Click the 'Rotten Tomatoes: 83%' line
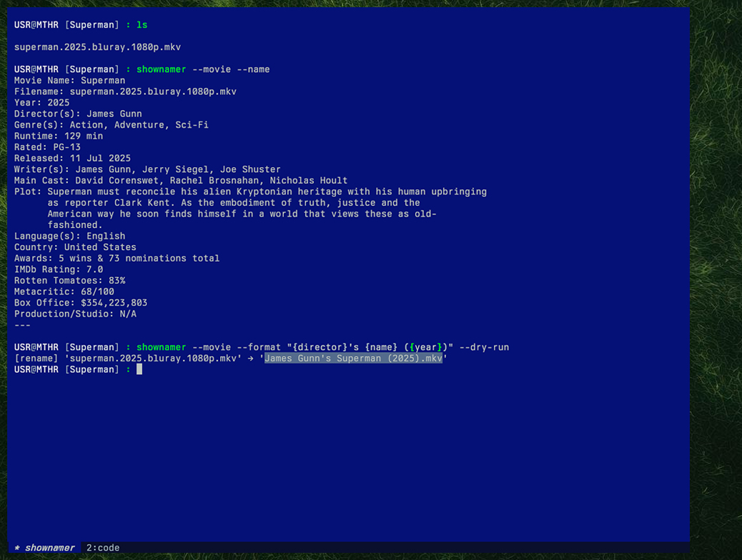Image resolution: width=742 pixels, height=560 pixels. click(69, 281)
